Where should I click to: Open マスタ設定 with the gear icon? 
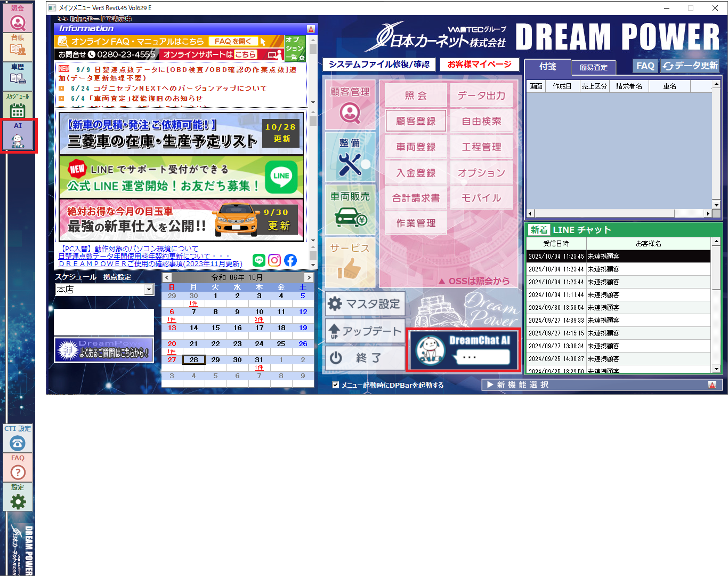coord(365,303)
